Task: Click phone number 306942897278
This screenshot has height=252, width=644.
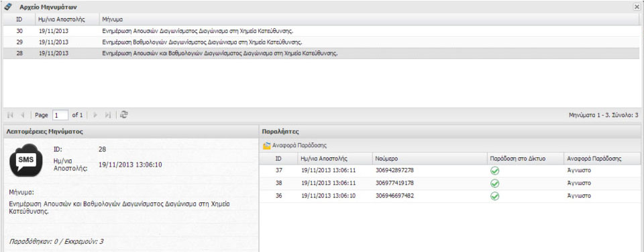Action: 394,170
